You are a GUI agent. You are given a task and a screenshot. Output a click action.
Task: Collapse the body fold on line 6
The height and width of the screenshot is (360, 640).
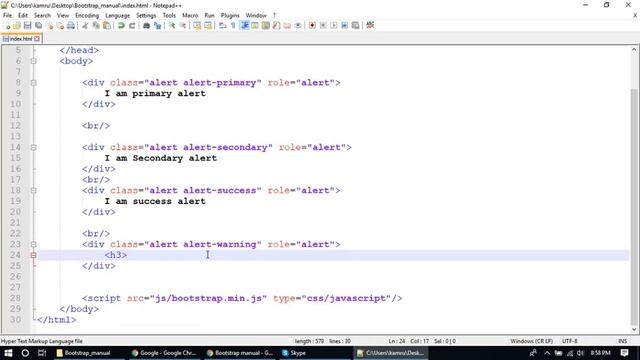click(33, 61)
